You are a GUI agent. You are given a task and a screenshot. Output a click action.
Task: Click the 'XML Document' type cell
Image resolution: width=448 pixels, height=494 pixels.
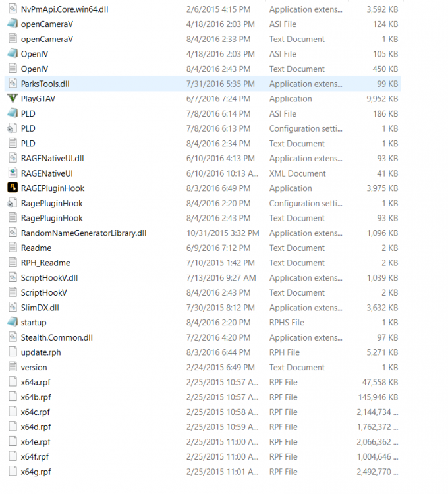[x=297, y=174]
